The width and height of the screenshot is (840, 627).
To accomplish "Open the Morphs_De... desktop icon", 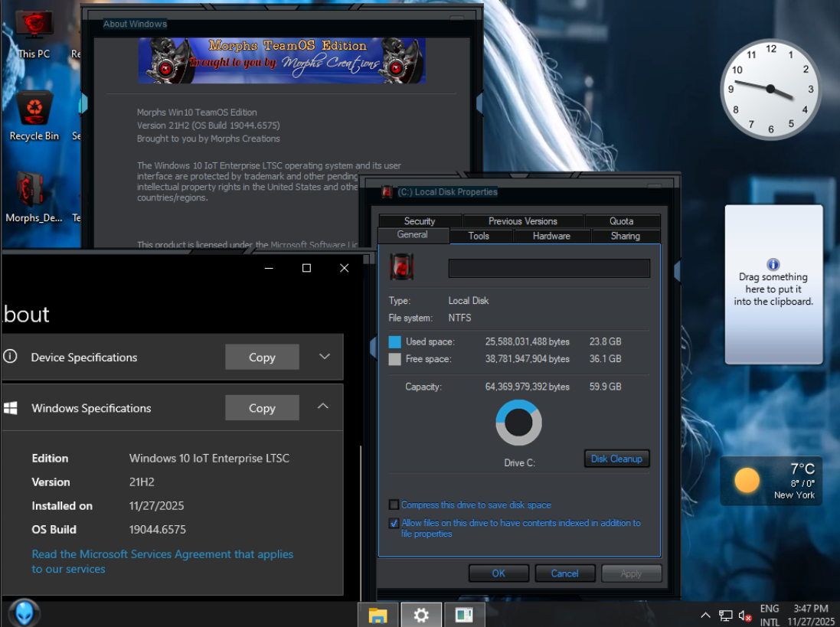I will click(x=33, y=197).
